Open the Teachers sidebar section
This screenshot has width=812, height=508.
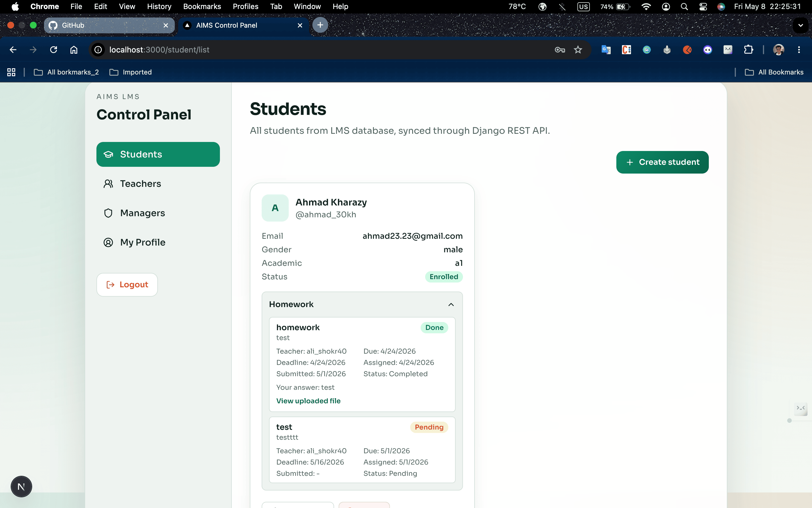(158, 184)
